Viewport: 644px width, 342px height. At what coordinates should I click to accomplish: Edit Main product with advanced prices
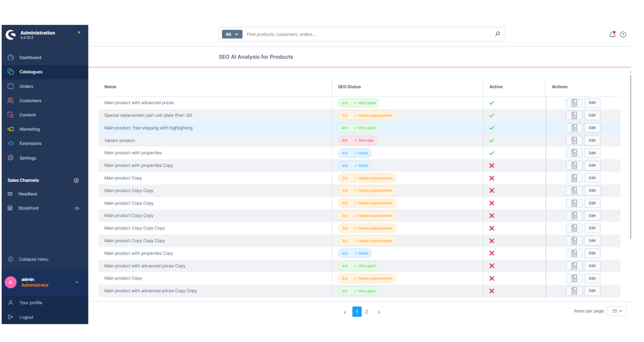(592, 103)
